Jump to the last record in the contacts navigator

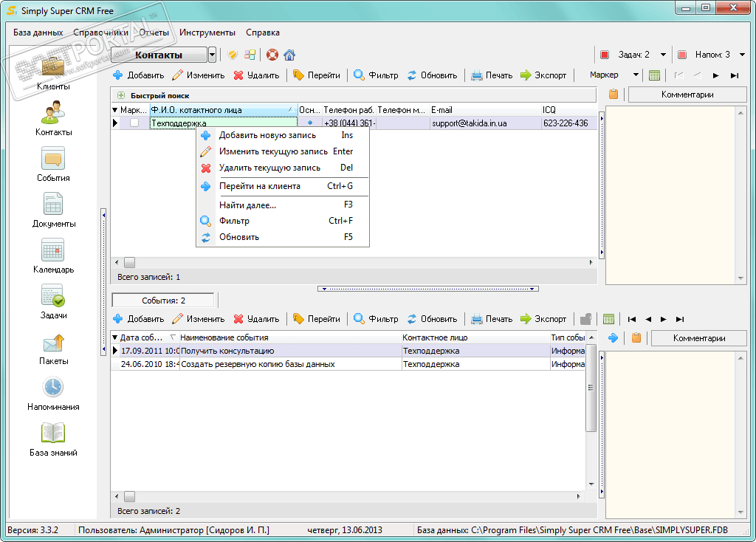(735, 75)
